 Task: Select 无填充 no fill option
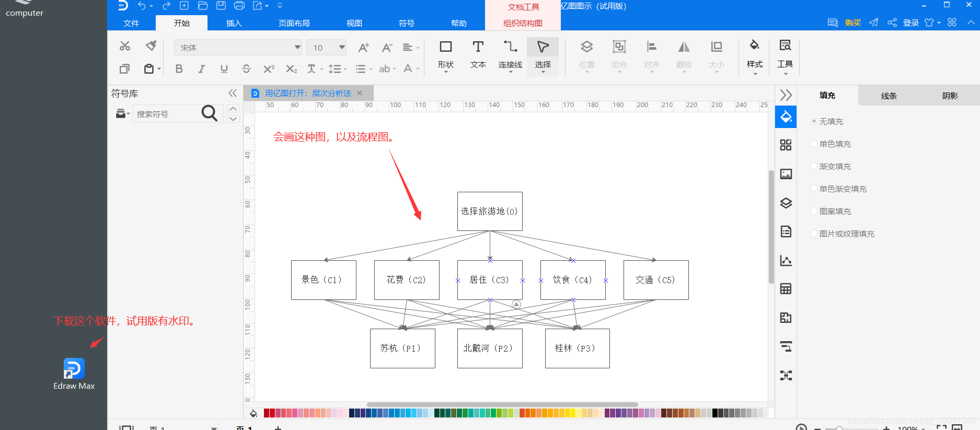pos(827,121)
